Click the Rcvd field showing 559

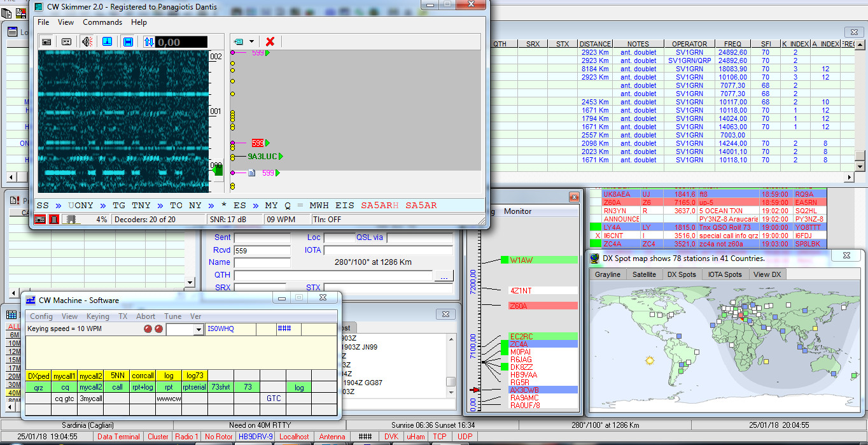(262, 250)
